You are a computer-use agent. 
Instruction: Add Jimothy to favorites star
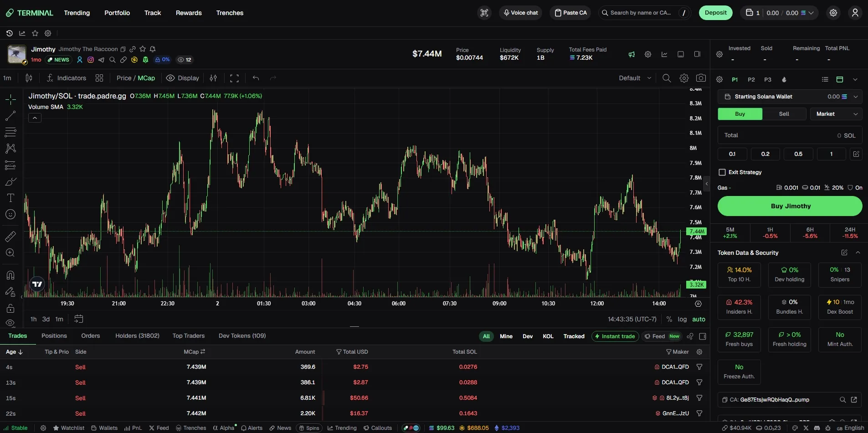(143, 49)
